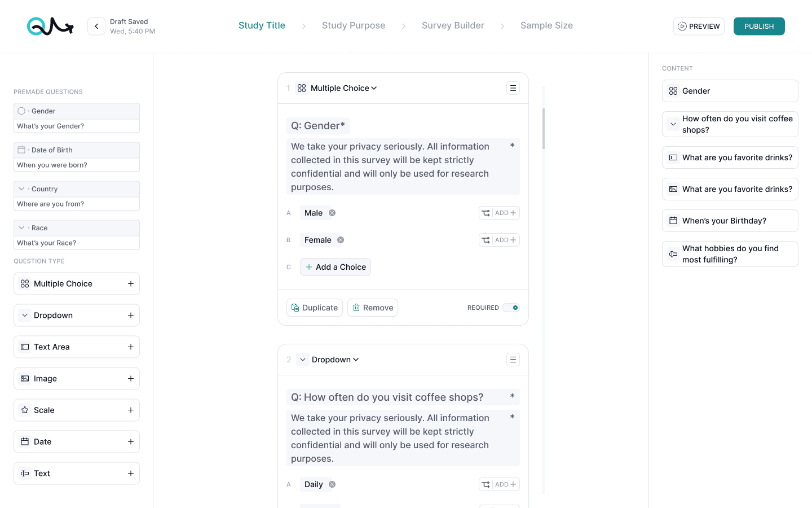Select the Gender radio button under premade questions
Image resolution: width=812 pixels, height=508 pixels.
click(20, 111)
